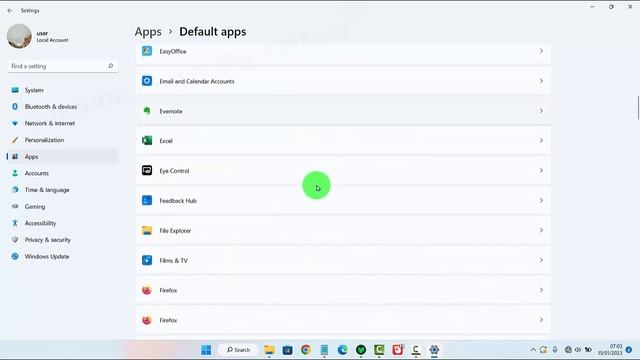Open notification badge icon in taskbar
This screenshot has width=640, height=360.
point(629,350)
